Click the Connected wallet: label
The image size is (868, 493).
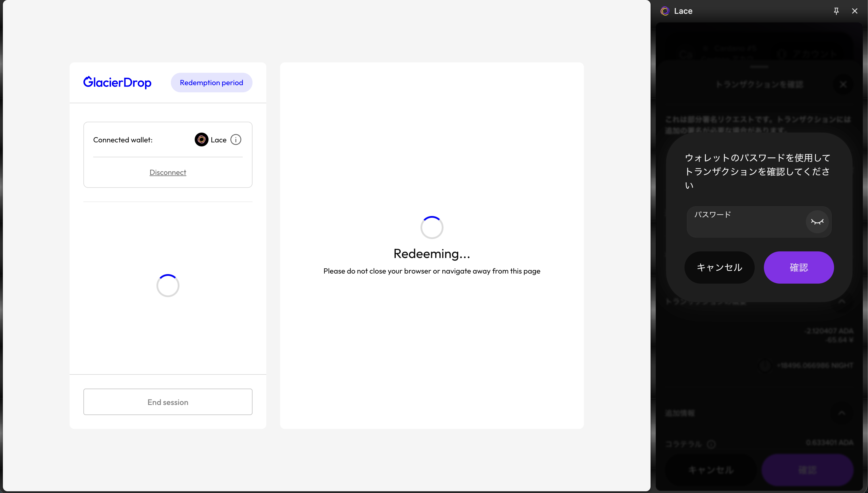pos(123,140)
